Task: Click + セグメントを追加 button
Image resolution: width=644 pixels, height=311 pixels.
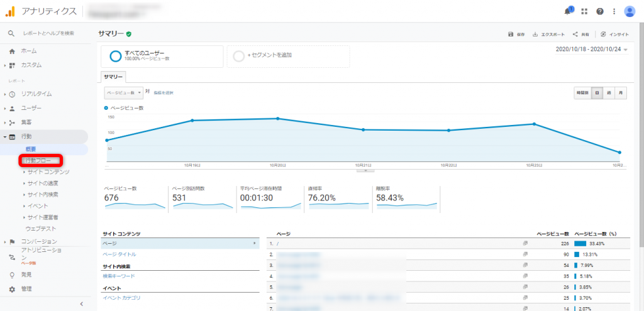Action: (288, 56)
